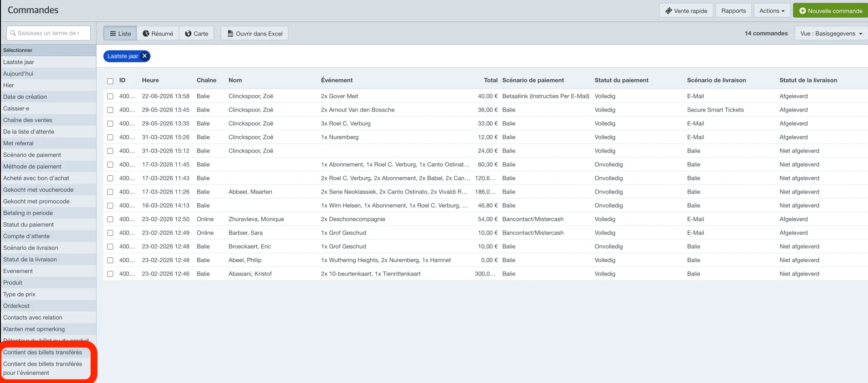Click the pie chart icon on Résumé
The height and width of the screenshot is (383, 868).
146,34
